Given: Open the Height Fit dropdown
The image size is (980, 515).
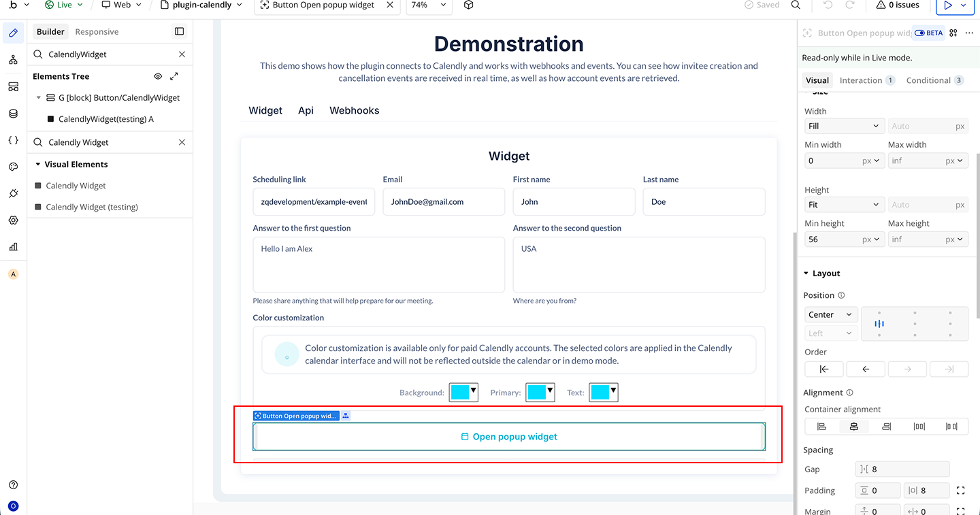Looking at the screenshot, I should pos(844,205).
